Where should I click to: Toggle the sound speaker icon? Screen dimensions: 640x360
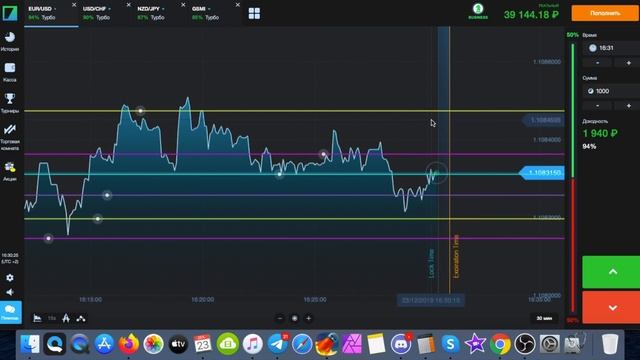10,292
